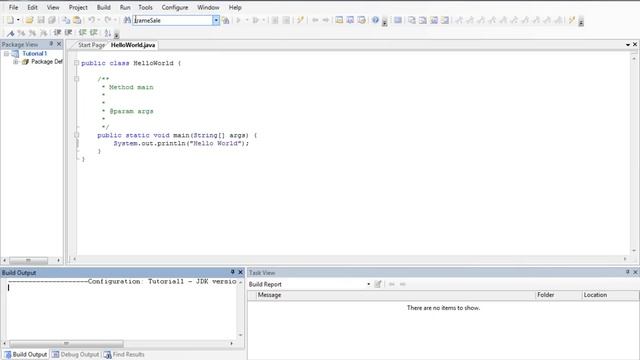The image size is (640, 360).
Task: Open the Help menu
Action: click(x=235, y=7)
